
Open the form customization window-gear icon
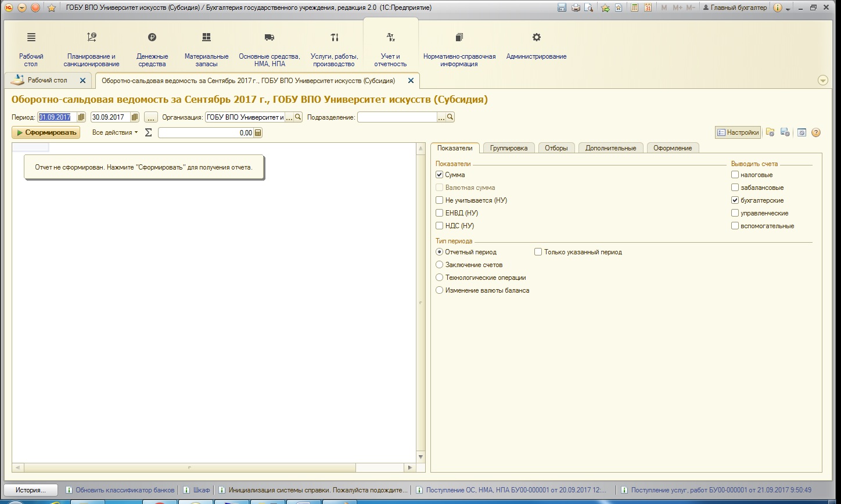pyautogui.click(x=802, y=132)
